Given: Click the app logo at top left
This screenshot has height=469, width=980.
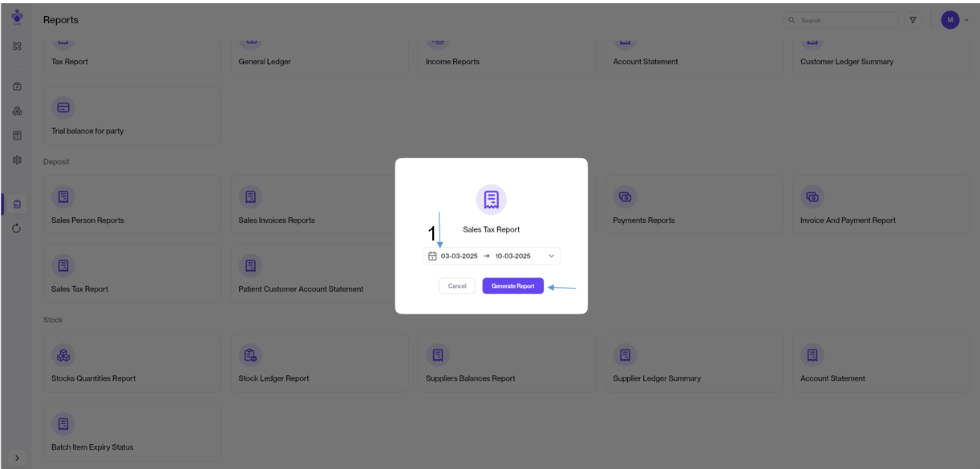Looking at the screenshot, I should pyautogui.click(x=17, y=16).
